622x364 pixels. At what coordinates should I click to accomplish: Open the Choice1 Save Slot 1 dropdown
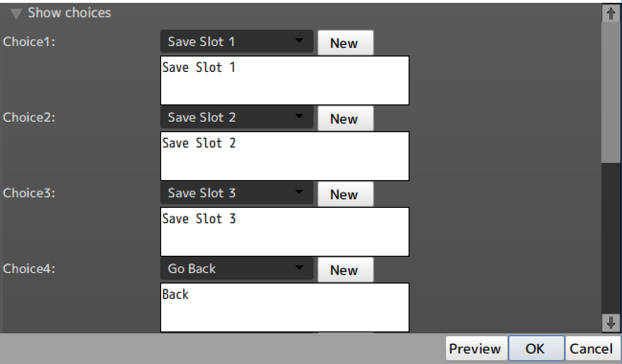click(x=236, y=42)
